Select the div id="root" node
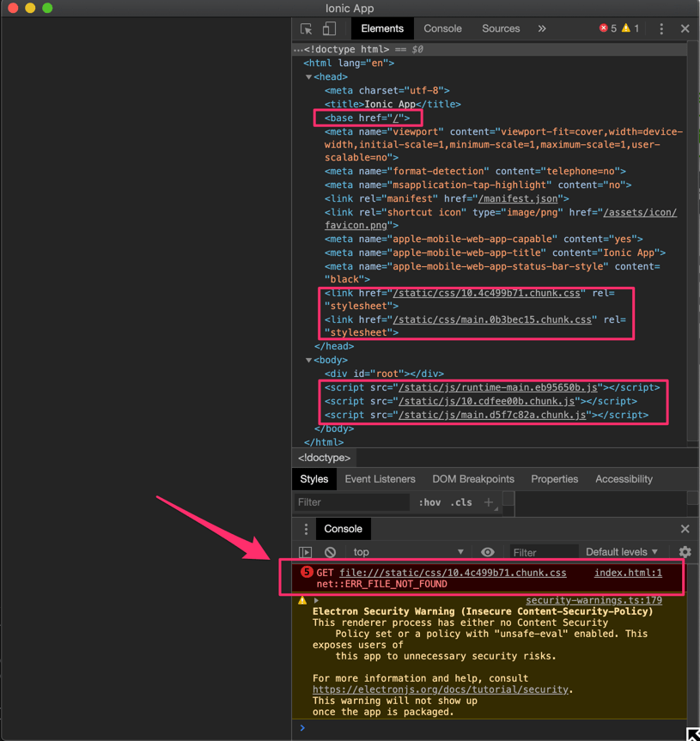Screen dimensions: 700x741 [x=384, y=374]
